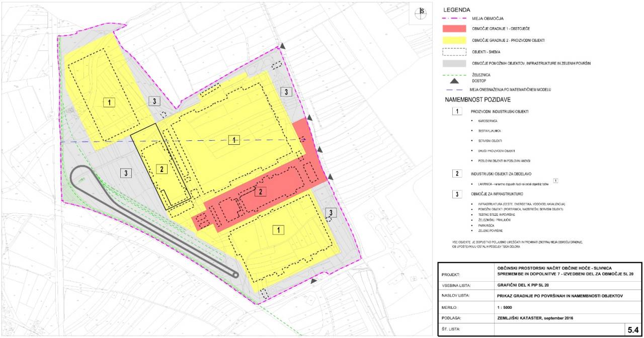Click label 2 inside the black-outlined plot
Screen dimensions: 644x338
161,169
